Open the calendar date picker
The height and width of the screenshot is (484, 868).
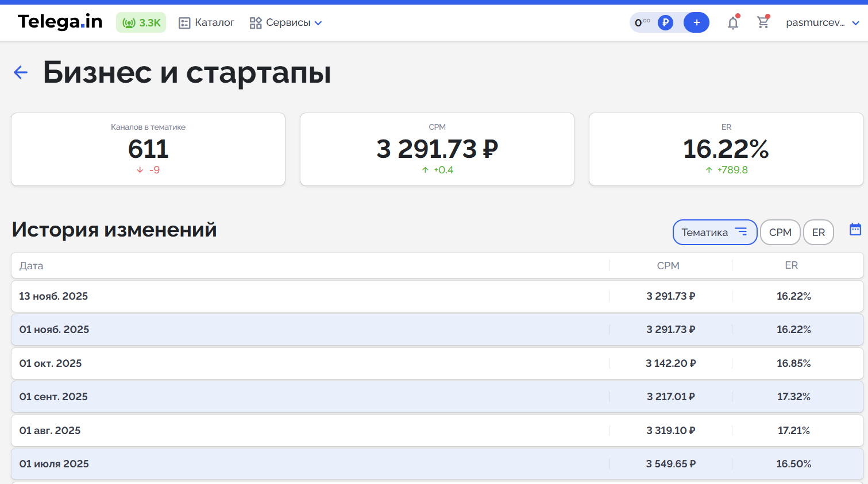pyautogui.click(x=855, y=230)
